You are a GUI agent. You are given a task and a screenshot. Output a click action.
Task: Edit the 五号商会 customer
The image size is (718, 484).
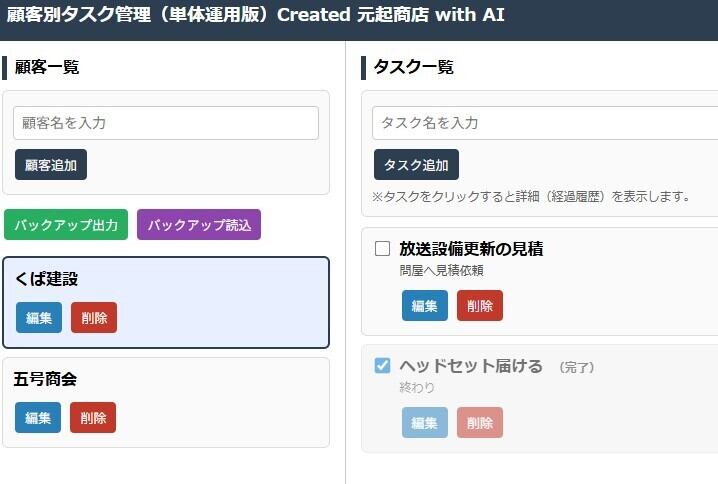point(38,417)
